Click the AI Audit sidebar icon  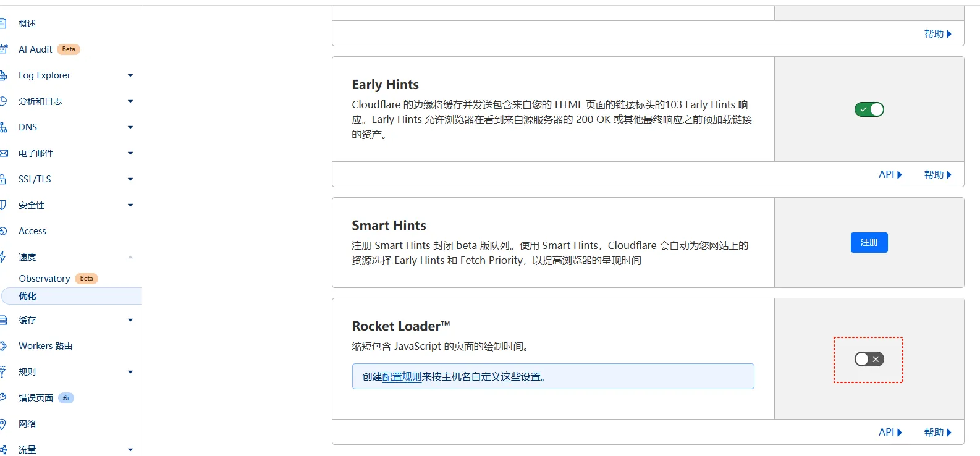(x=3, y=49)
